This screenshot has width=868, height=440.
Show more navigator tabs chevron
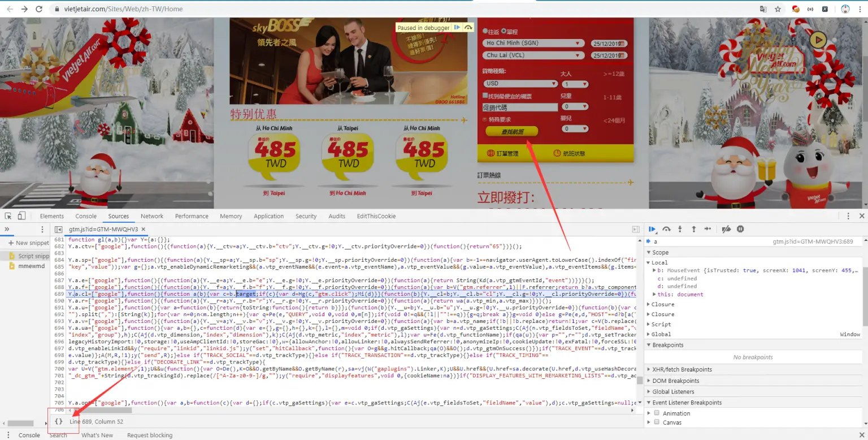[x=7, y=229]
